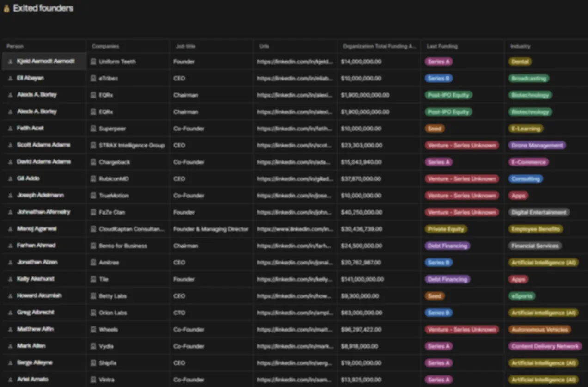Click the person icon beside Kelly Akehurst
Viewport: 588px width, 387px height.
[10, 279]
